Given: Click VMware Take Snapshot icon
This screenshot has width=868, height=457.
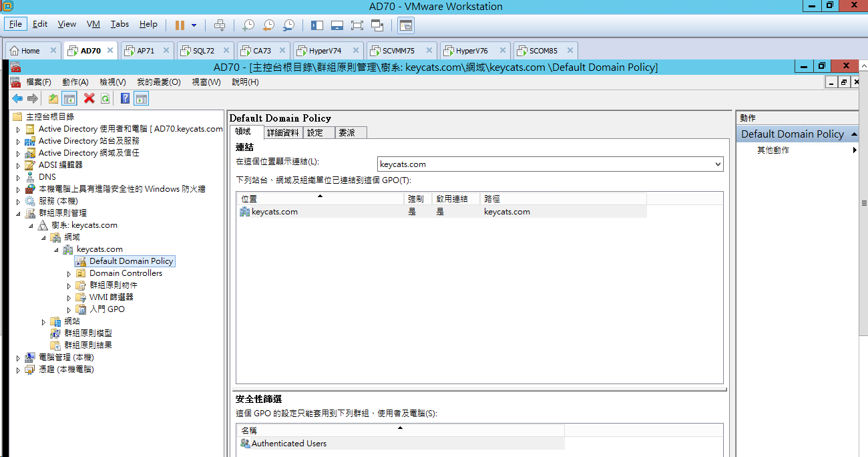Looking at the screenshot, I should (248, 25).
